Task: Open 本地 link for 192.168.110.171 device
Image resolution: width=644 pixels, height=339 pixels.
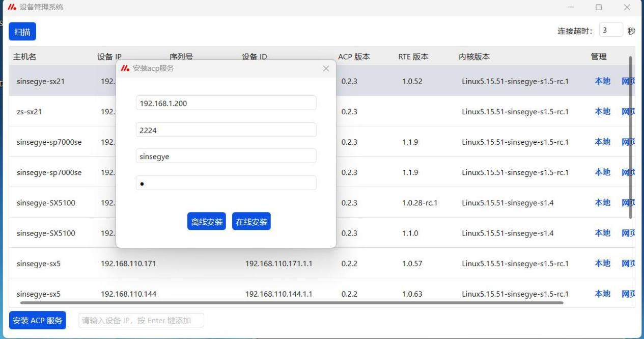Action: pyautogui.click(x=602, y=263)
